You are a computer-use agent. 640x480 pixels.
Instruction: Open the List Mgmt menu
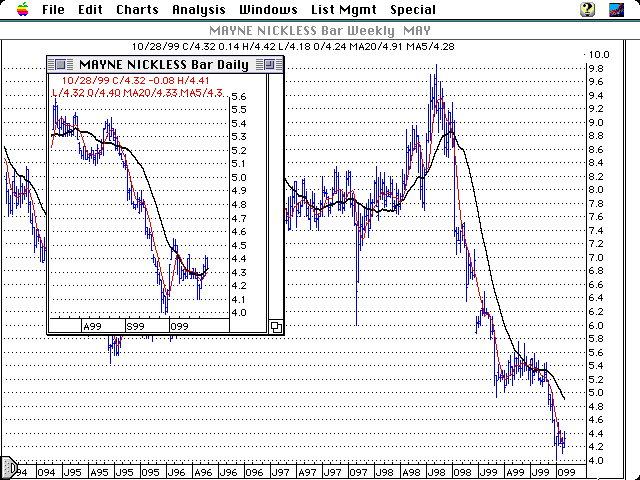pyautogui.click(x=344, y=9)
